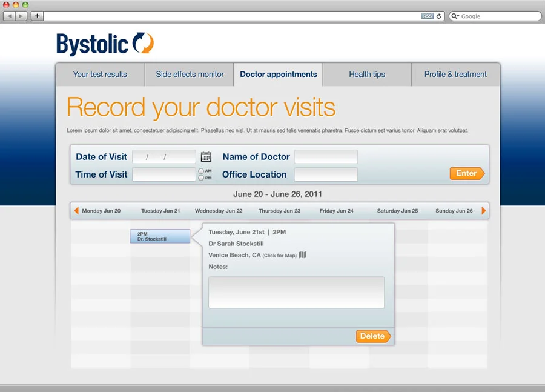This screenshot has width=545, height=392.
Task: Focus the browser address bar
Action: point(232,16)
